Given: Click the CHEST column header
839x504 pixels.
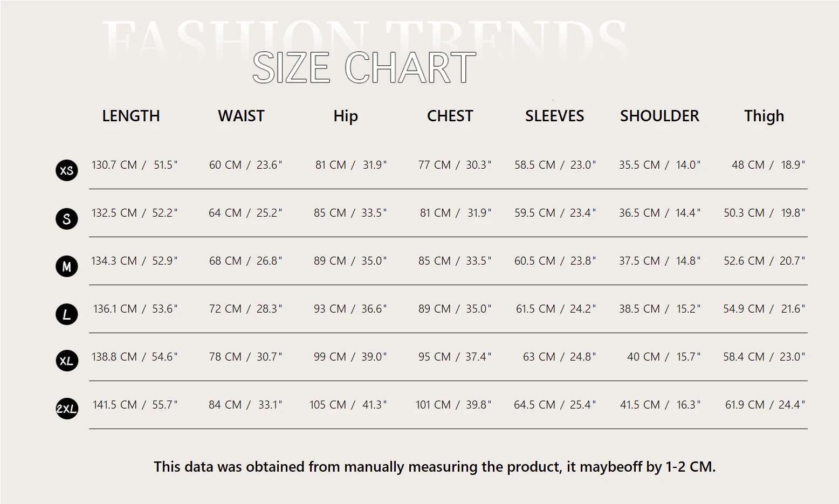Looking at the screenshot, I should (450, 116).
